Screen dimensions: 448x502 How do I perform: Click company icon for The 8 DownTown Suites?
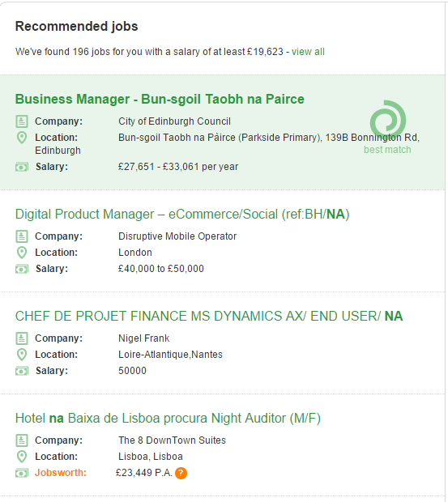click(x=22, y=440)
